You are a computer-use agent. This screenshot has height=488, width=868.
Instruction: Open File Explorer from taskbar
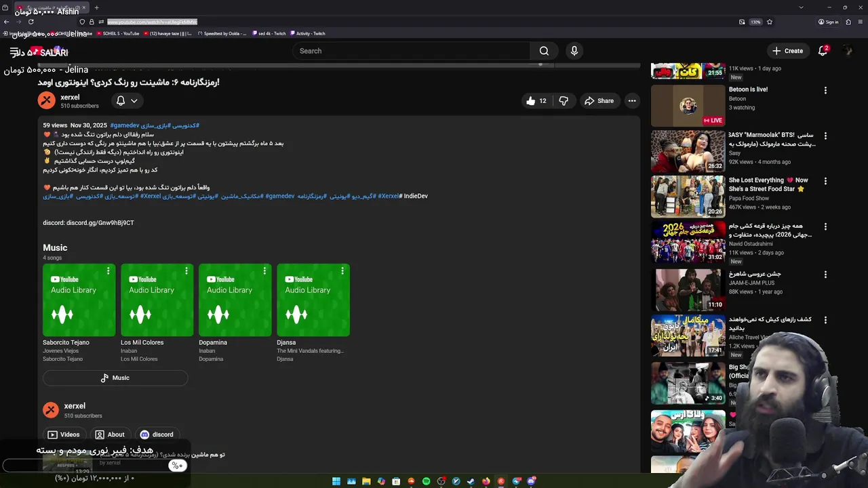pyautogui.click(x=366, y=481)
